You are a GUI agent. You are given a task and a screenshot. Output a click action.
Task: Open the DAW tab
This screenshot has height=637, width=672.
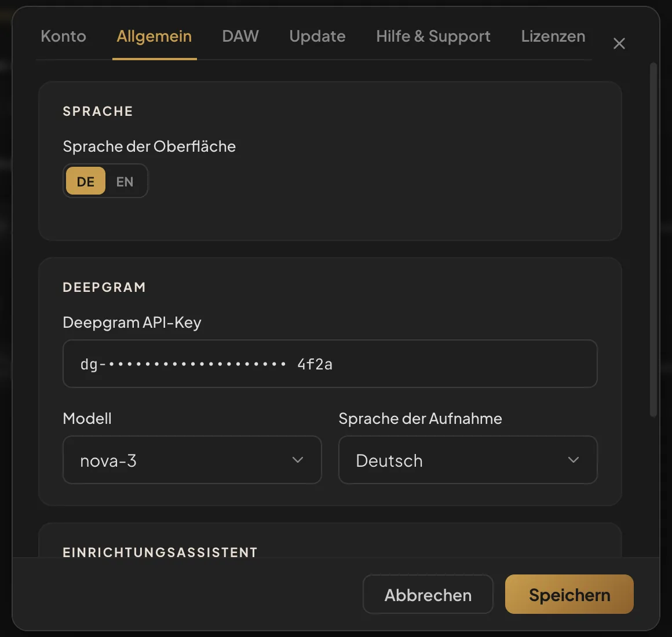[240, 36]
